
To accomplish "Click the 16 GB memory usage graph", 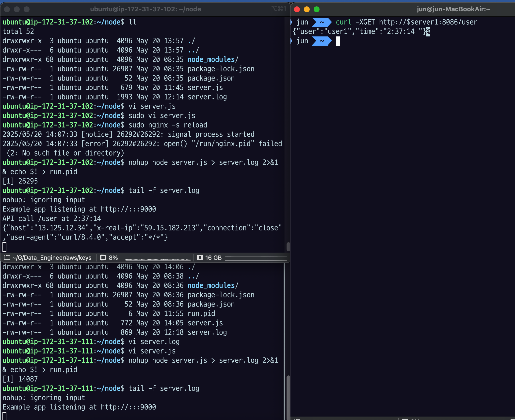I will point(256,258).
